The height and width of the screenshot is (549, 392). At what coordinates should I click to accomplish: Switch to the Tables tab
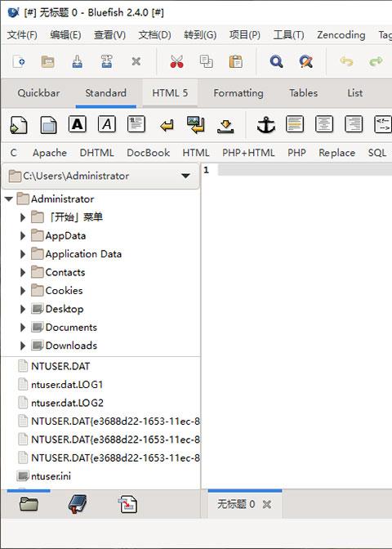(x=304, y=93)
